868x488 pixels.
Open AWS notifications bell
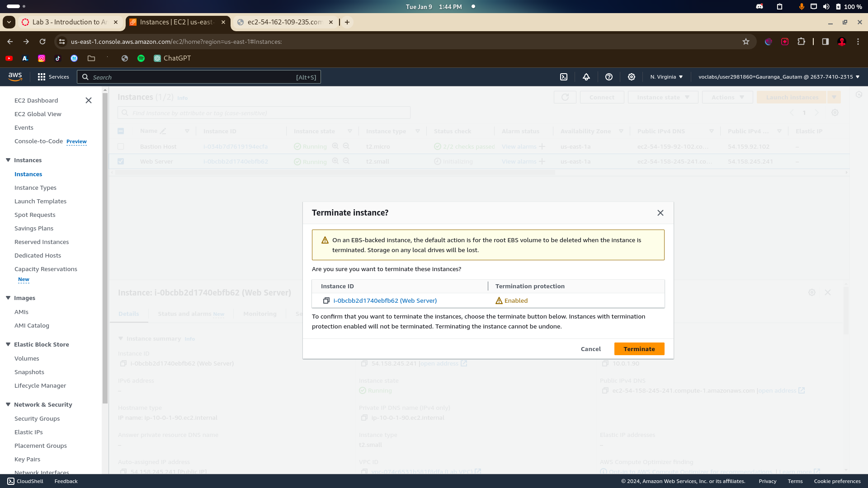tap(586, 77)
